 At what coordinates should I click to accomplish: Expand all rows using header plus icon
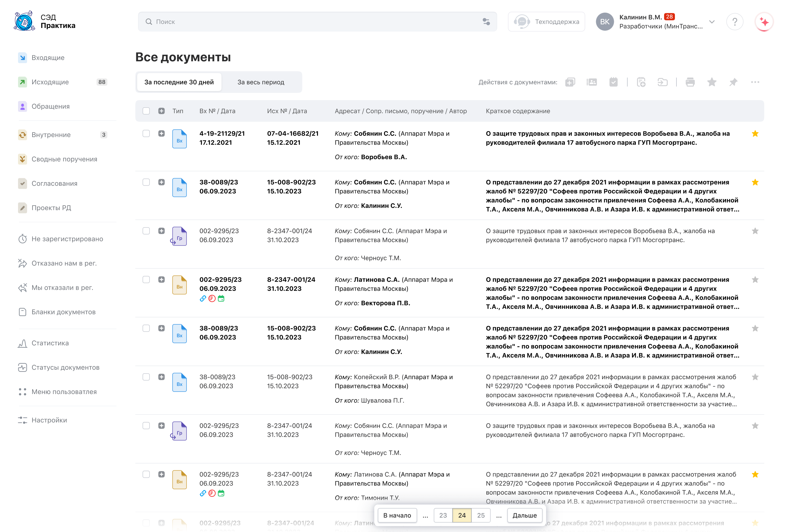162,111
